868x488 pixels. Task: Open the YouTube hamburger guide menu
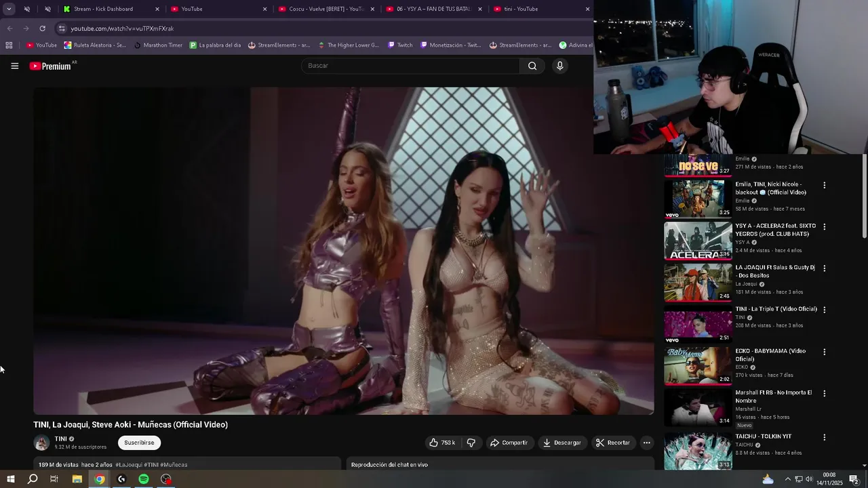14,66
